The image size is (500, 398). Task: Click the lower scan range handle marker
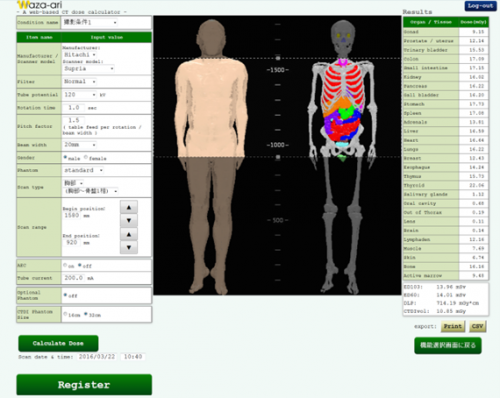coord(278,157)
